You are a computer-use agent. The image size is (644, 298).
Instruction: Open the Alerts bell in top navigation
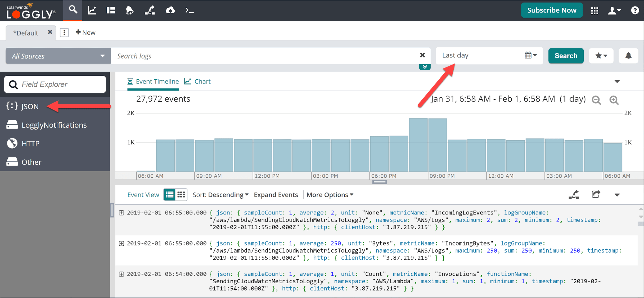tap(130, 10)
